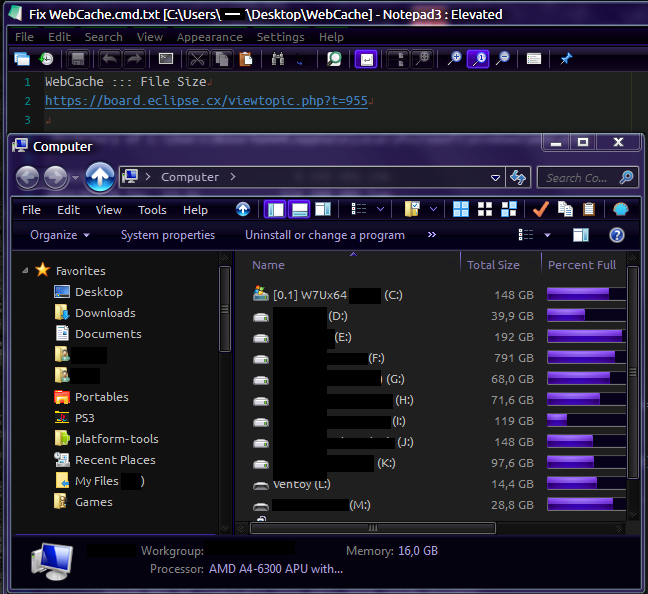
Task: Open the View menu in Computer window
Action: click(109, 210)
